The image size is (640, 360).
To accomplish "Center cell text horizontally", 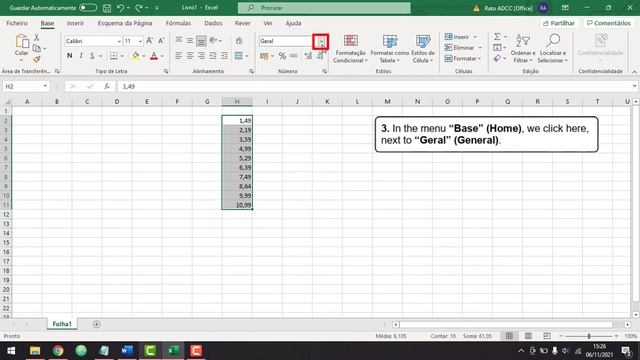I will point(190,56).
